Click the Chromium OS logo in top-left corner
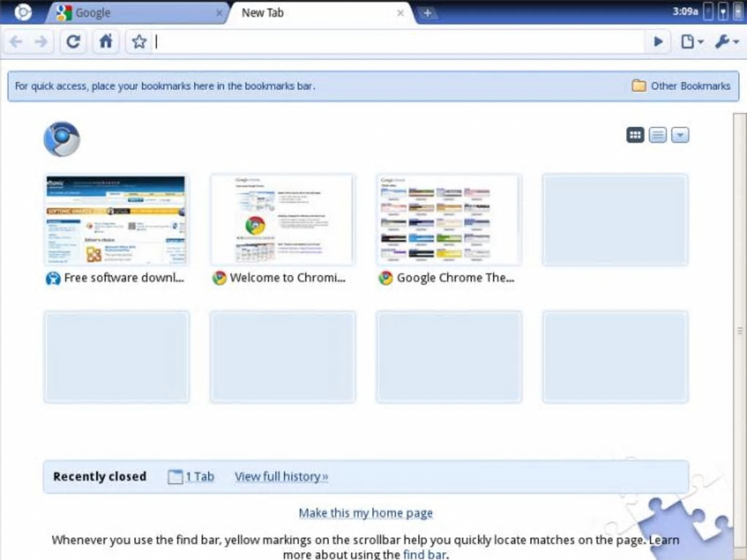 (x=23, y=12)
